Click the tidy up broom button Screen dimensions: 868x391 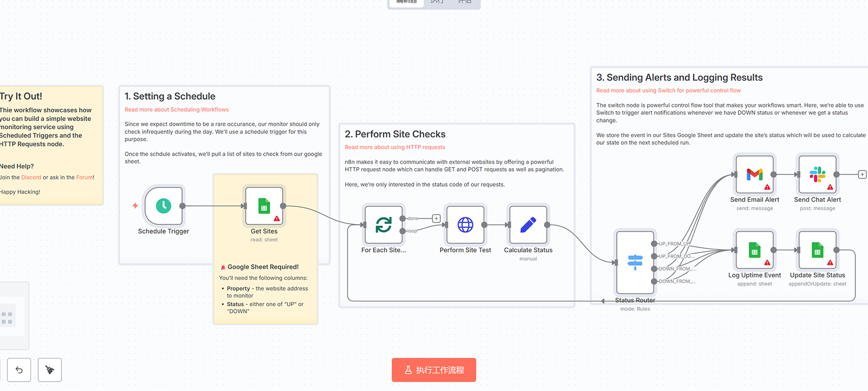click(x=50, y=370)
